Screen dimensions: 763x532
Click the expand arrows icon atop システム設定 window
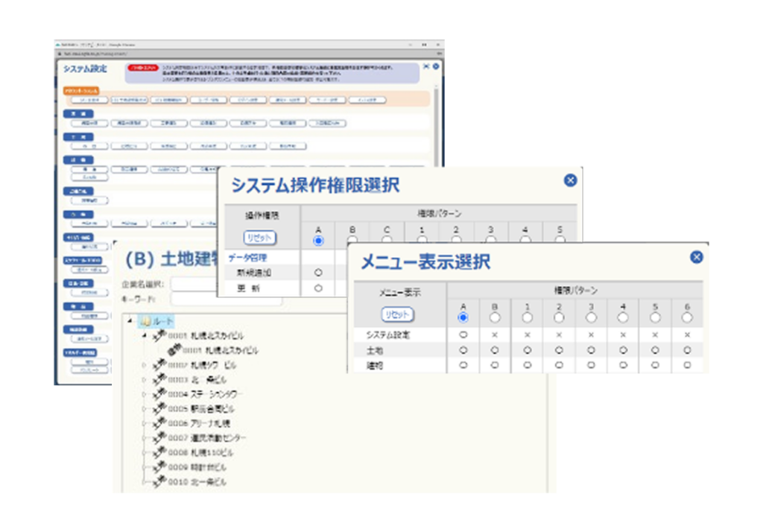[x=426, y=66]
